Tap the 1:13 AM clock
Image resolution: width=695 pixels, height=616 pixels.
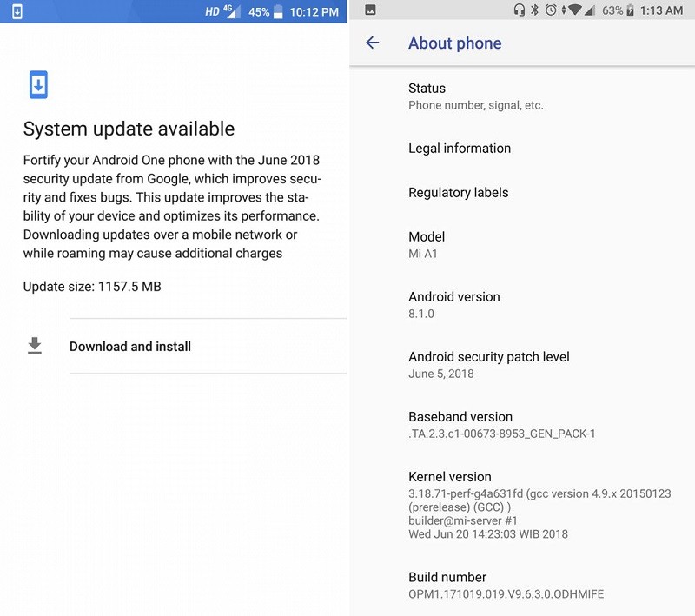[x=661, y=10]
